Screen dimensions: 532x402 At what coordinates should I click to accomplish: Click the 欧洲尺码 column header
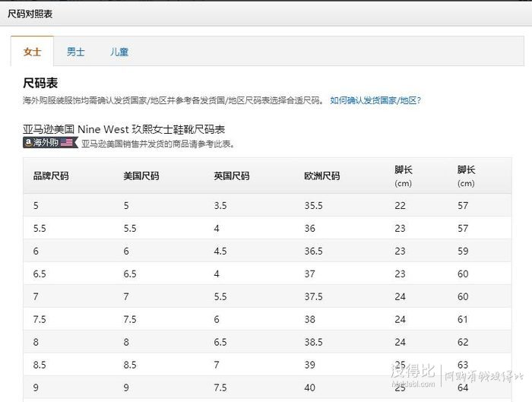pyautogui.click(x=321, y=176)
